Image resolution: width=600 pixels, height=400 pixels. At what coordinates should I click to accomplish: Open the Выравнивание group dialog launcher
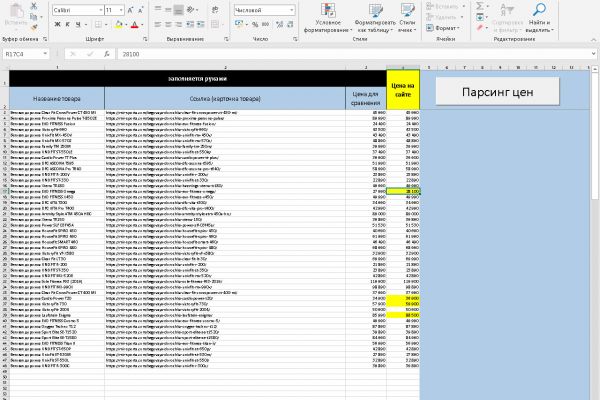pos(226,39)
